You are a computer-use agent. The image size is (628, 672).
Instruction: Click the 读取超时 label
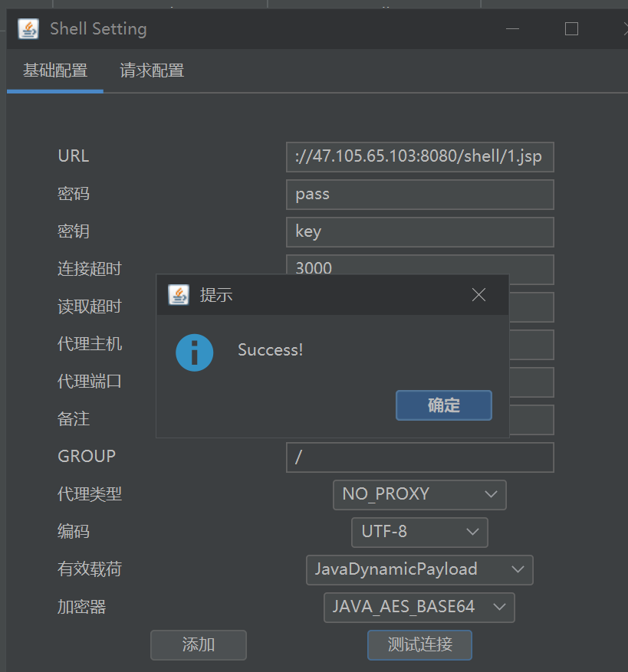click(x=90, y=306)
